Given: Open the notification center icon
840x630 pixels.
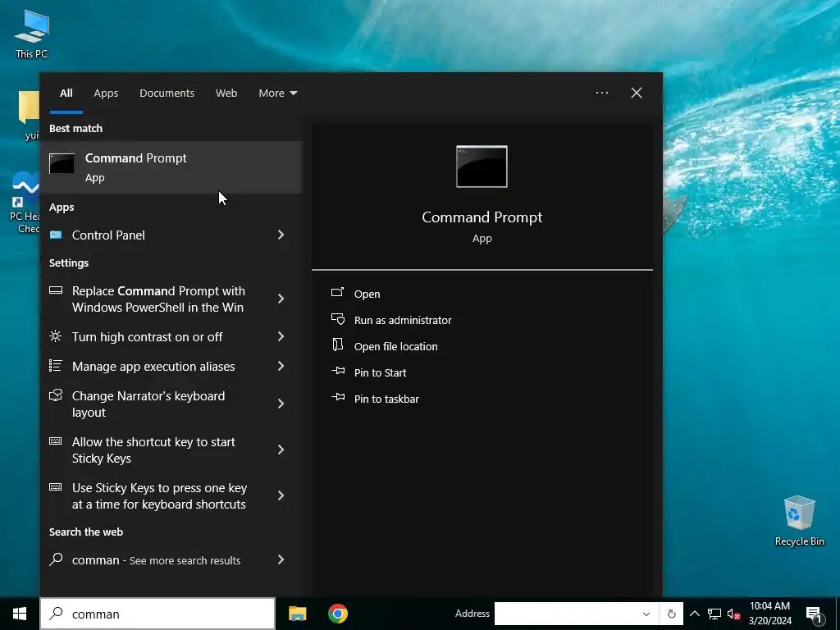Looking at the screenshot, I should click(815, 614).
